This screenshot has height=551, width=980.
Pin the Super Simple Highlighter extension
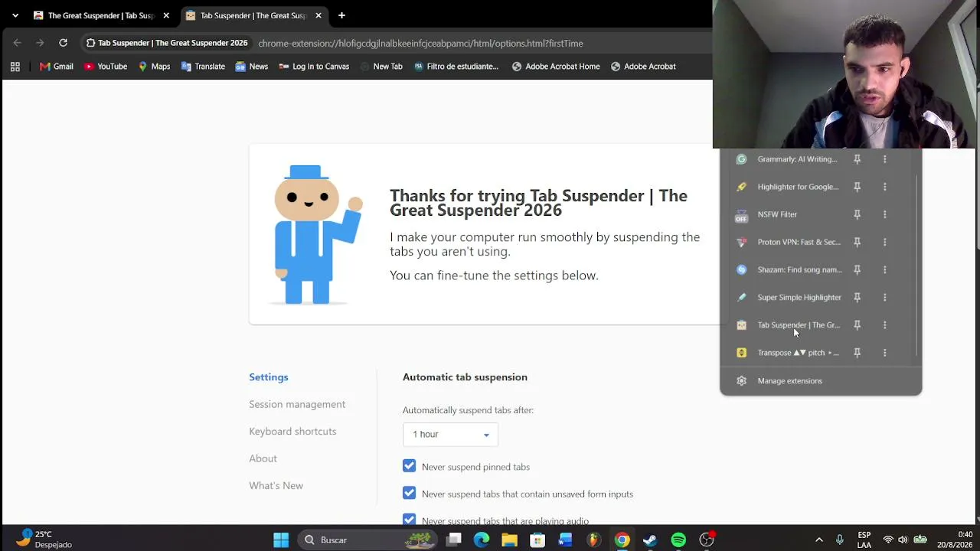[857, 297]
